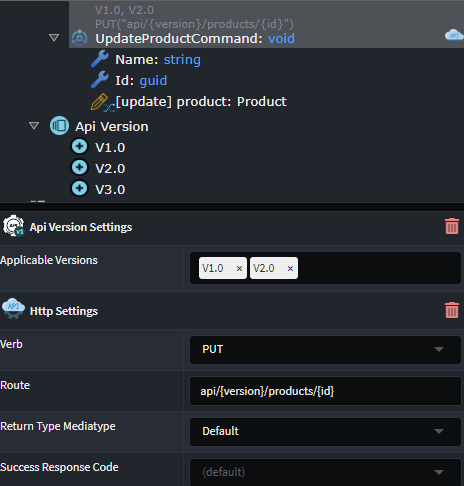
Task: Select the V3.0 version tree item
Action: pos(110,189)
